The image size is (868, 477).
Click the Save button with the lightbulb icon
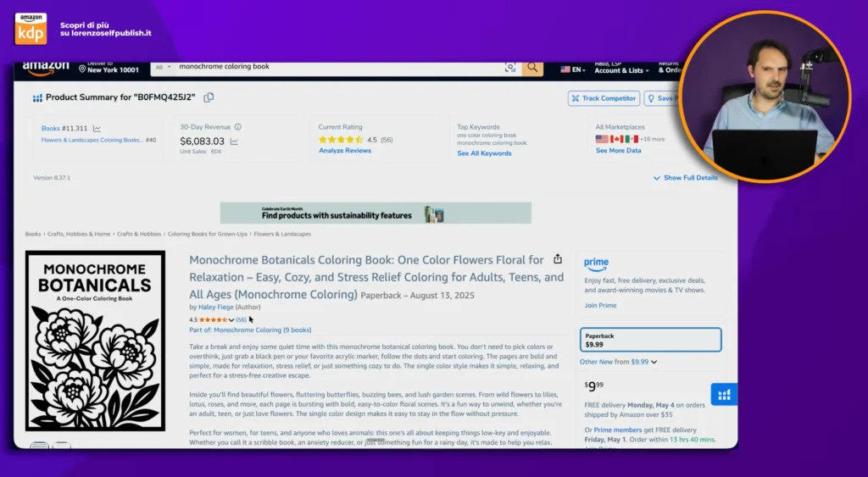(663, 98)
